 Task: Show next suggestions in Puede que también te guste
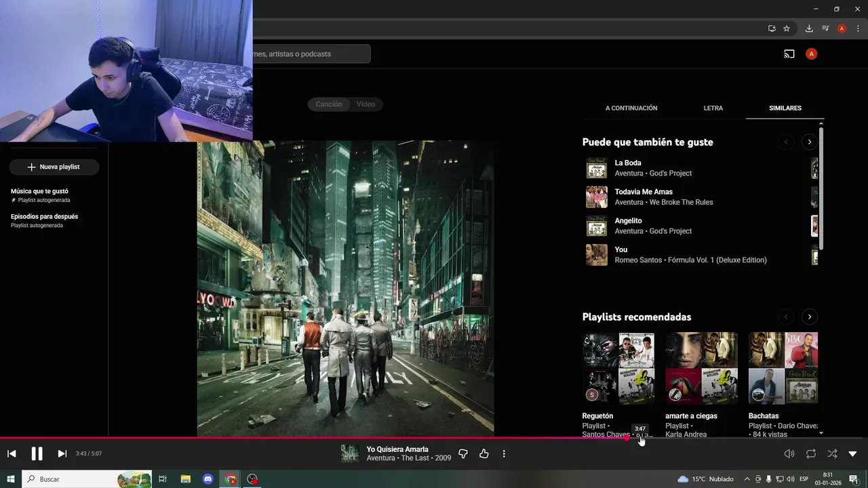click(809, 142)
